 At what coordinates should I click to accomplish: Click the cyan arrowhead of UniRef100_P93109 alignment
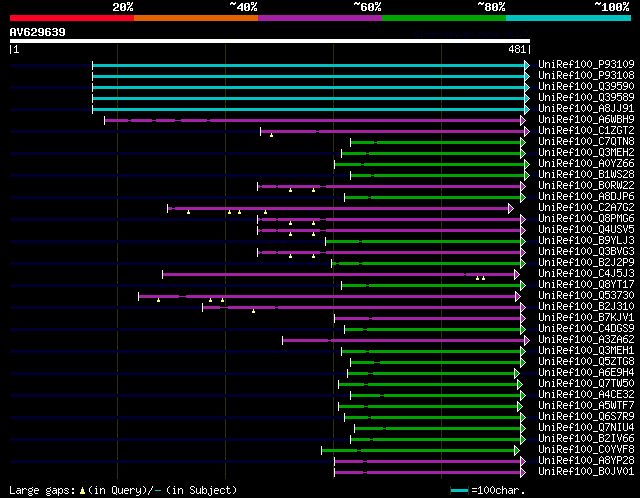(x=527, y=65)
